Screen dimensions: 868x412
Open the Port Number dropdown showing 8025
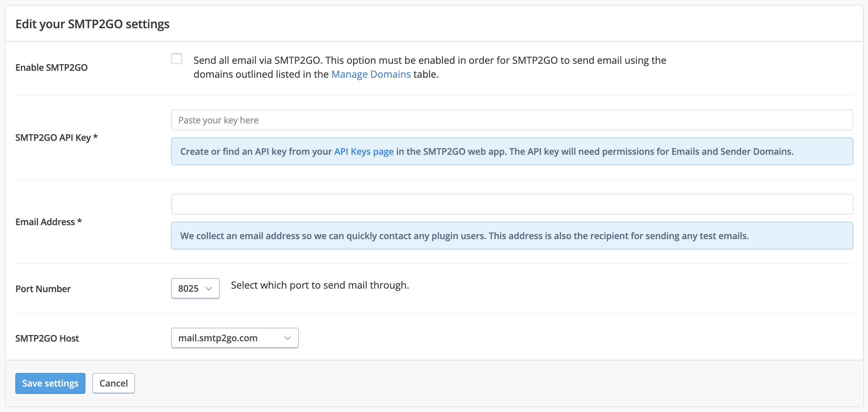[195, 289]
